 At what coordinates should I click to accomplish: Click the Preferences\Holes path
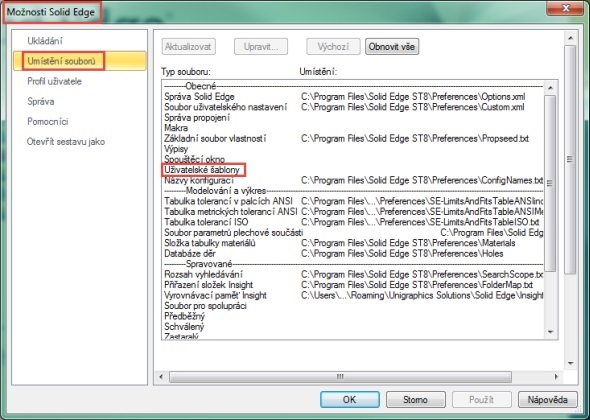pos(402,254)
